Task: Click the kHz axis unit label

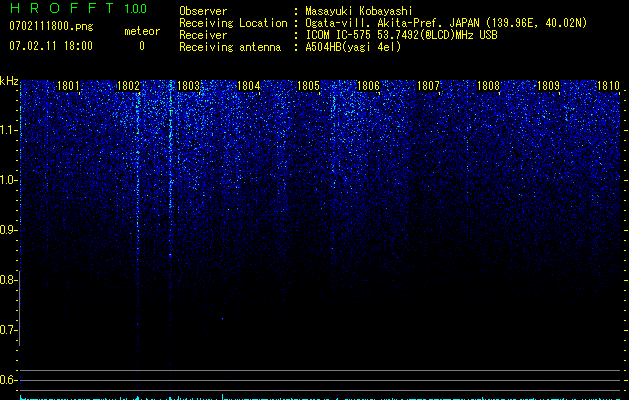Action: tap(9, 81)
